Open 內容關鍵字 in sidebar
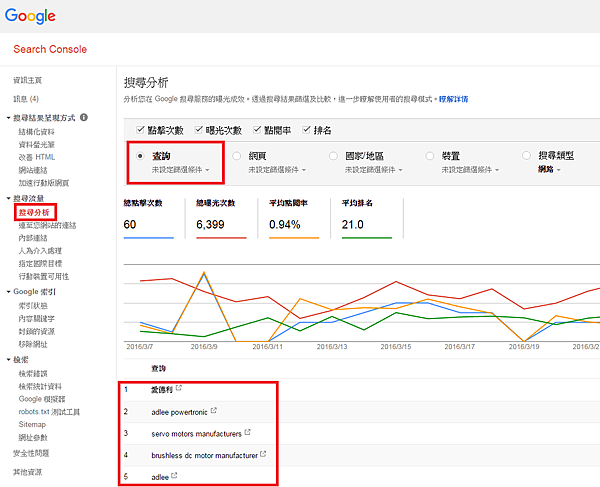600x487 pixels. 37,319
